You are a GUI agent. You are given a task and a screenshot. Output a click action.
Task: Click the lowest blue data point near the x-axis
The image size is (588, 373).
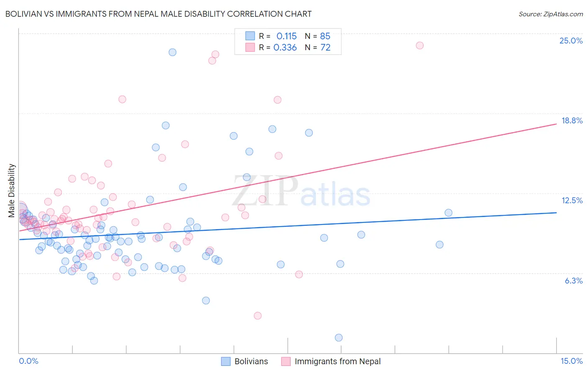[x=339, y=337]
